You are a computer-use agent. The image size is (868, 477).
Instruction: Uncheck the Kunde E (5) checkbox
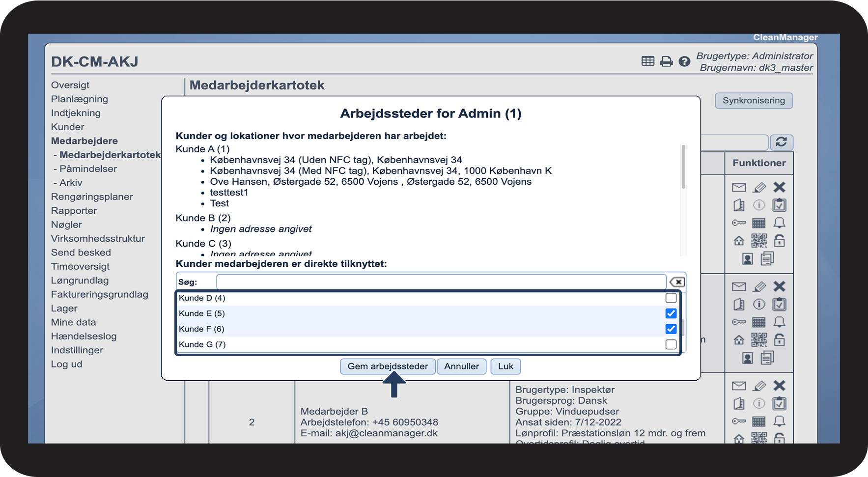click(x=671, y=313)
